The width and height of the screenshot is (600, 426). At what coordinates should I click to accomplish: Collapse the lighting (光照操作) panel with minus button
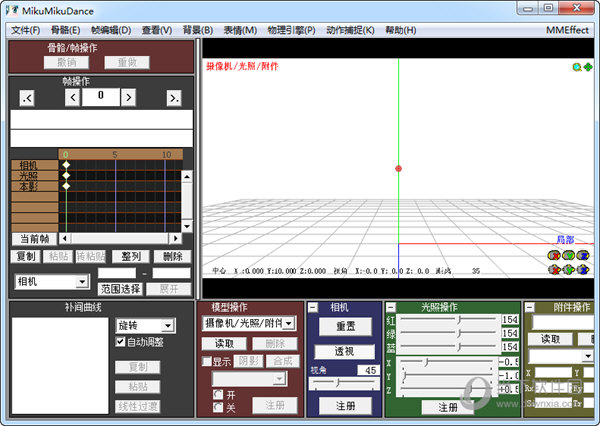(x=391, y=307)
